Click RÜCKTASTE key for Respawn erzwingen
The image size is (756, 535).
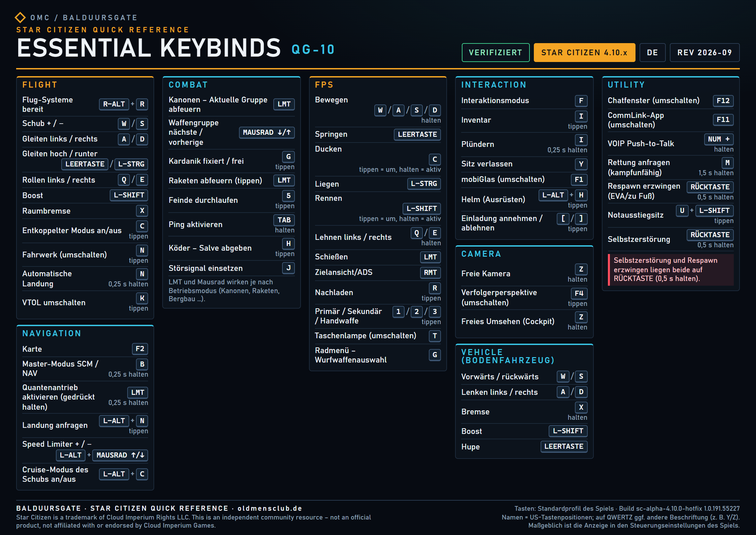coord(710,187)
